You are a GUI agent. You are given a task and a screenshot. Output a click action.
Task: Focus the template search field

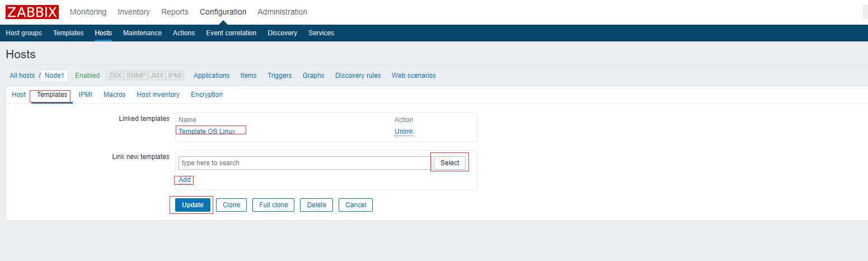tap(305, 163)
